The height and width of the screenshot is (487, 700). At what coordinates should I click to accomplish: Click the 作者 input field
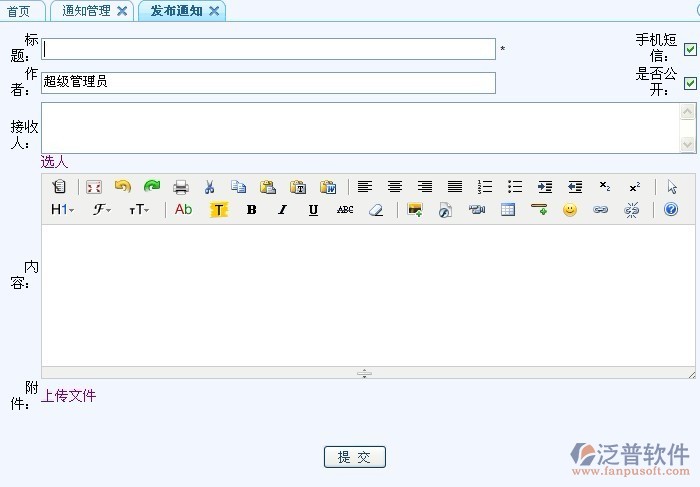click(268, 83)
